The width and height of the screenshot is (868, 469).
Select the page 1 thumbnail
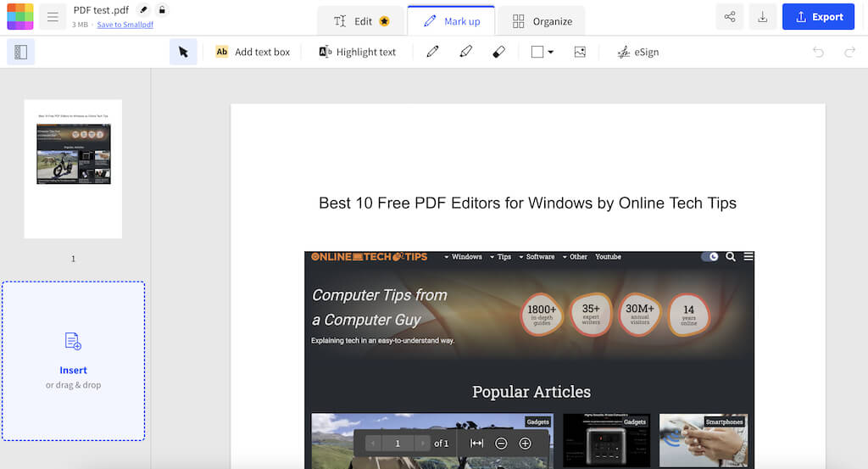pyautogui.click(x=73, y=169)
